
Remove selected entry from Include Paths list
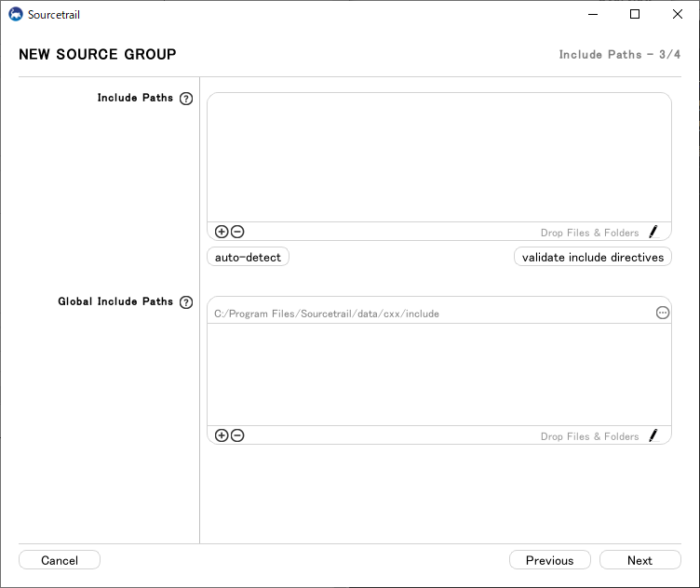click(x=237, y=232)
